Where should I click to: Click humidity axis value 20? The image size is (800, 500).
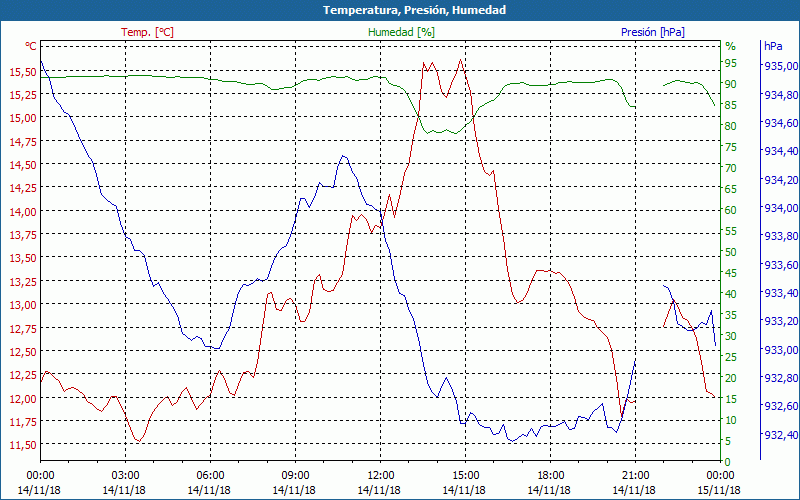(x=731, y=378)
